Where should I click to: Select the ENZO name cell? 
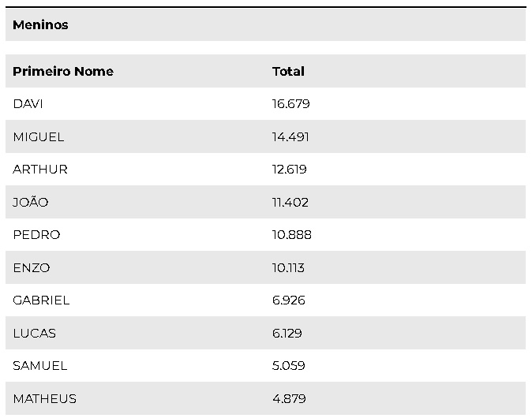coord(32,267)
